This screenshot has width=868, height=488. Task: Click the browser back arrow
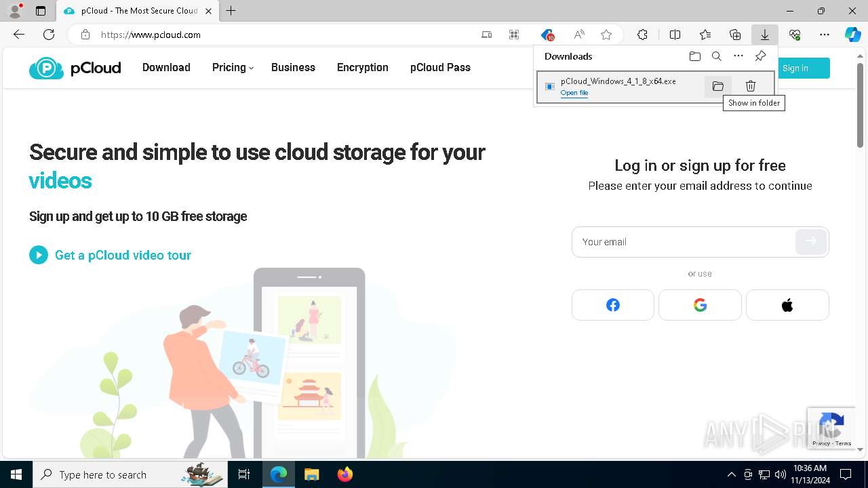point(19,35)
